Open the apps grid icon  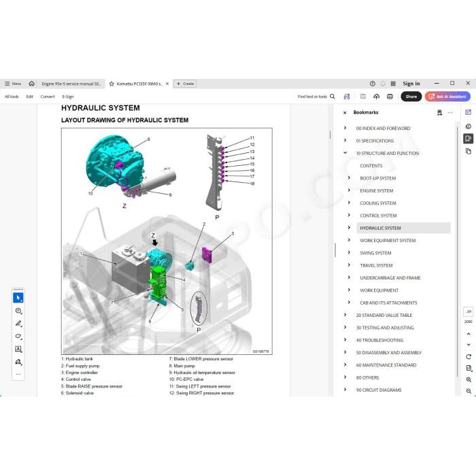[x=393, y=84]
